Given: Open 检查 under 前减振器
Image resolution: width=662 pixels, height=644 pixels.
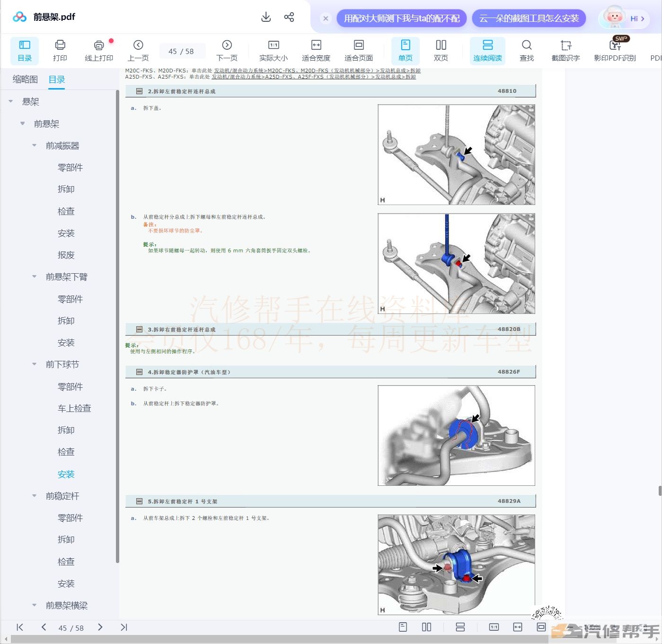Looking at the screenshot, I should [x=66, y=211].
